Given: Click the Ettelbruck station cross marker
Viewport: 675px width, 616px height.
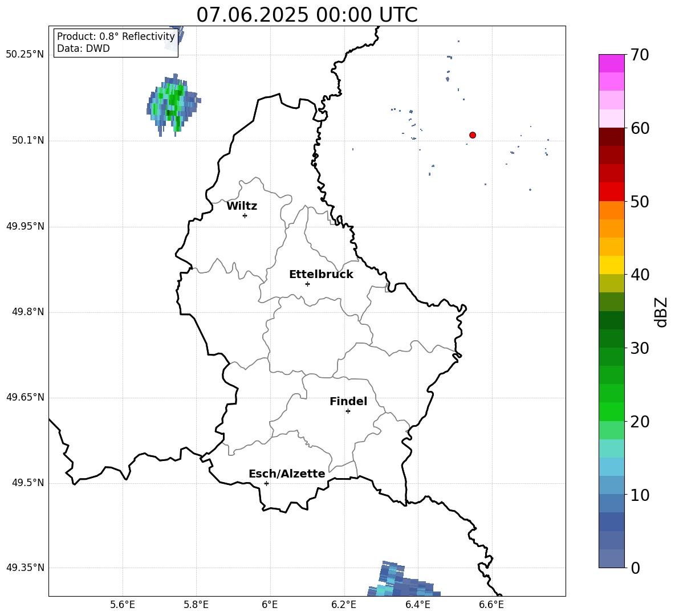Looking at the screenshot, I should pos(307,284).
